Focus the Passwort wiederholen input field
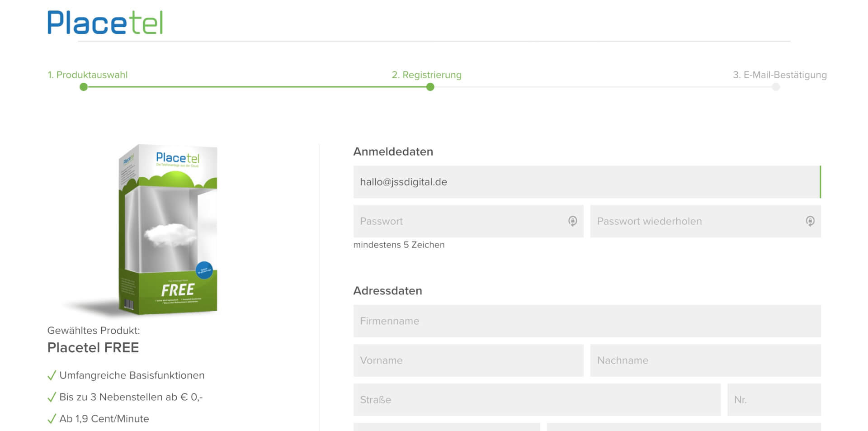The image size is (868, 431). 705,221
